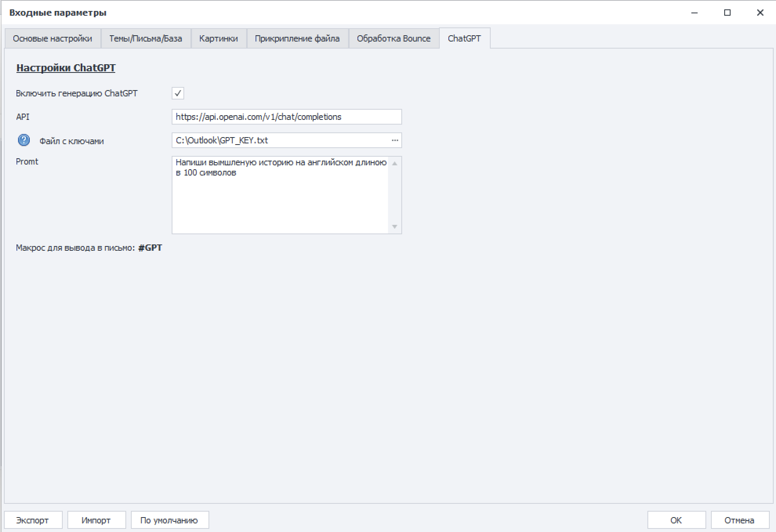This screenshot has height=532, width=776.
Task: Reset settings with 'По умолчанию' button
Action: 169,520
